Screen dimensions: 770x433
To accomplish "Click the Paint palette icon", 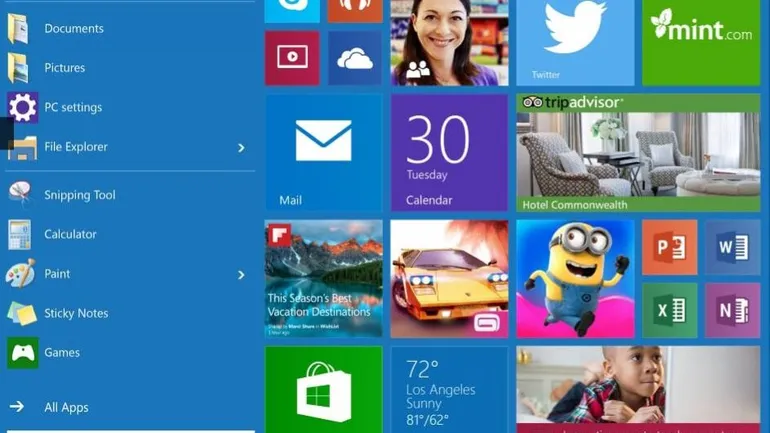I will coord(21,273).
